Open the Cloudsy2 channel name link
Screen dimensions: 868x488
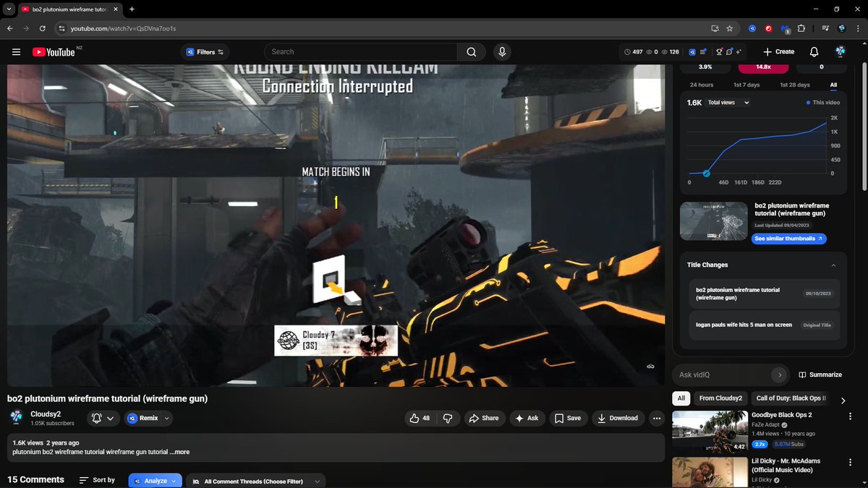coord(46,414)
